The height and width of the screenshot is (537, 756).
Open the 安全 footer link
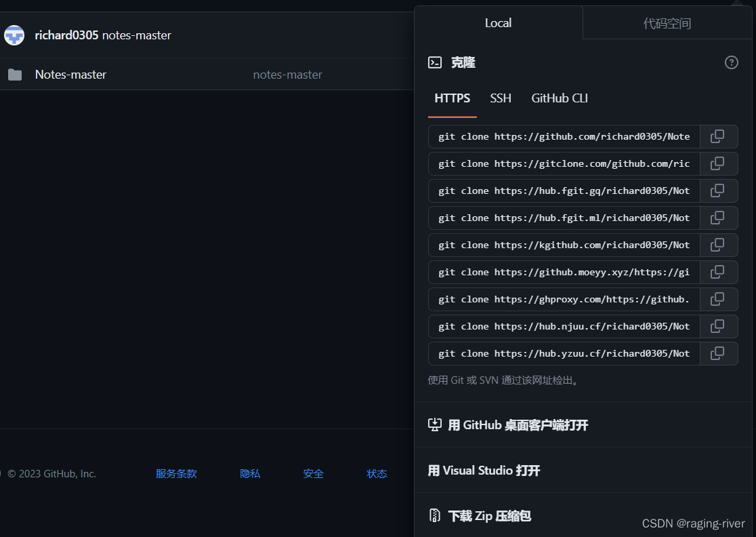[x=313, y=474]
